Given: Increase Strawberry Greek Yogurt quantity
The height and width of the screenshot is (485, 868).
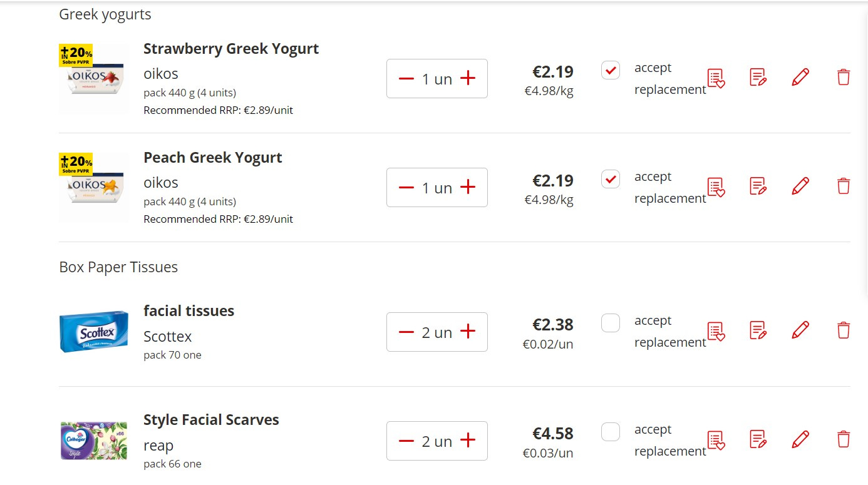Looking at the screenshot, I should (467, 78).
